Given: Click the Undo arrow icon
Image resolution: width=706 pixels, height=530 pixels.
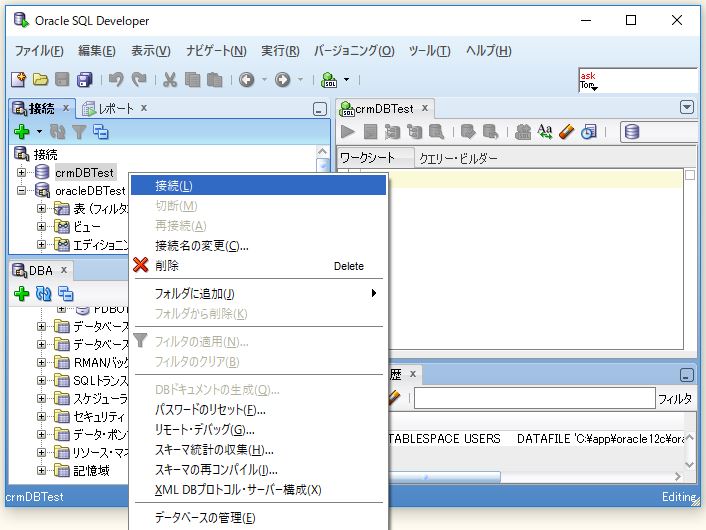Looking at the screenshot, I should 116,80.
